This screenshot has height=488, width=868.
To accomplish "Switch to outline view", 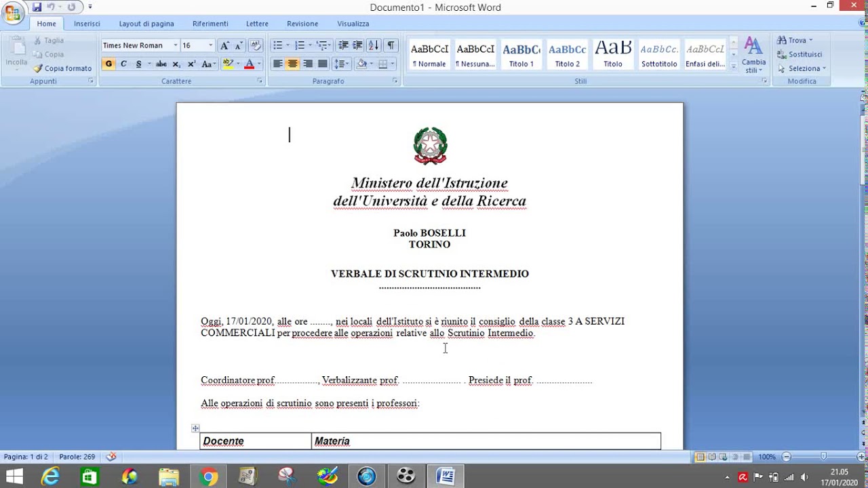I will pos(734,457).
